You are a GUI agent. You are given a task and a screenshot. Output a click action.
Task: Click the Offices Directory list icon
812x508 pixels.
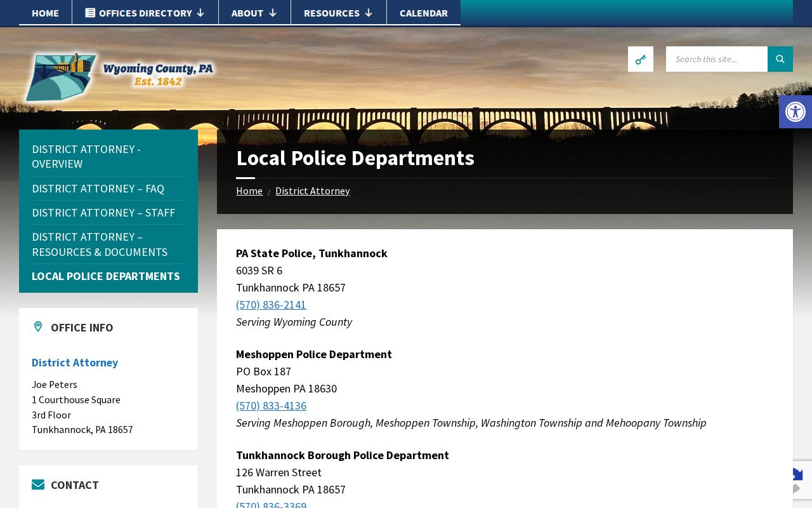(x=90, y=13)
